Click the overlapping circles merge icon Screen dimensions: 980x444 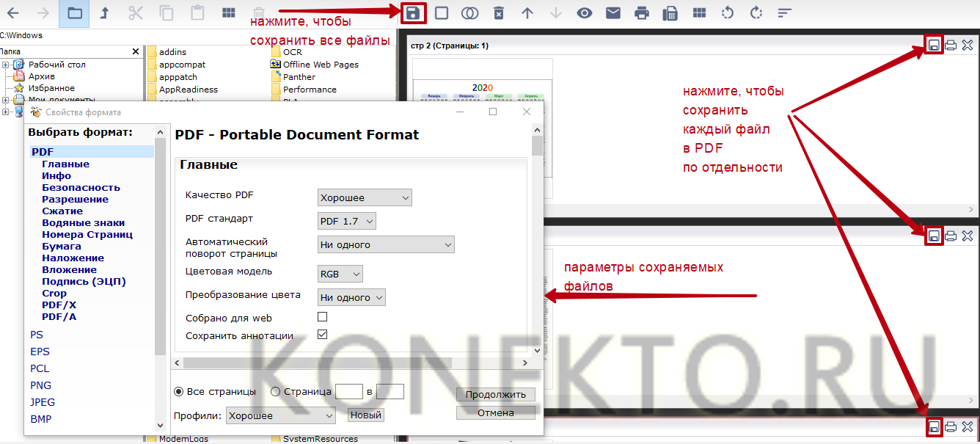tap(469, 12)
